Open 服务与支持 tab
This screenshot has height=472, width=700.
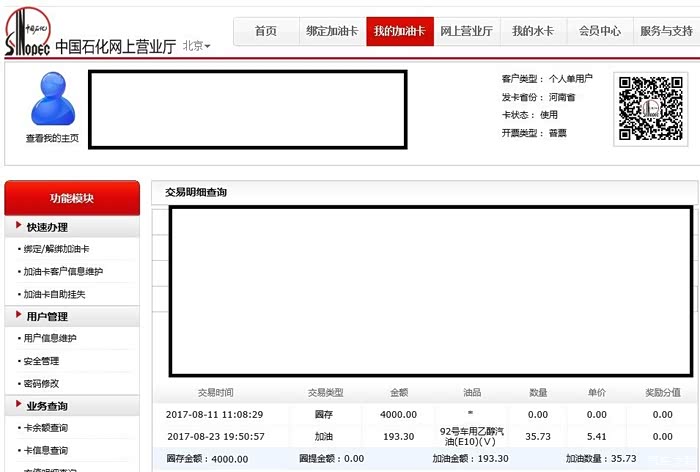coord(666,32)
